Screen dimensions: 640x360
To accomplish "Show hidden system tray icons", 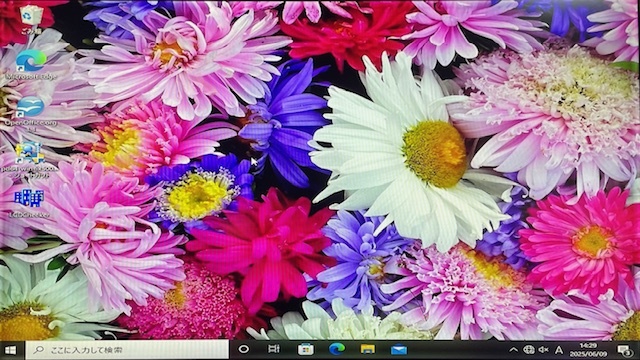I will pos(513,350).
